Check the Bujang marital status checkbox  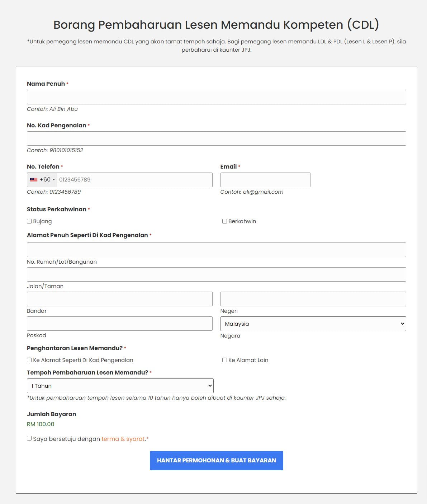point(29,221)
